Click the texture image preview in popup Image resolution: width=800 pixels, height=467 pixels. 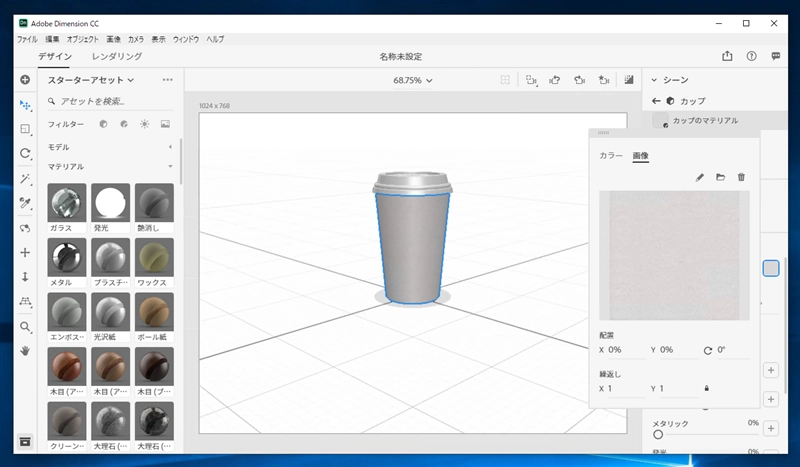[674, 255]
